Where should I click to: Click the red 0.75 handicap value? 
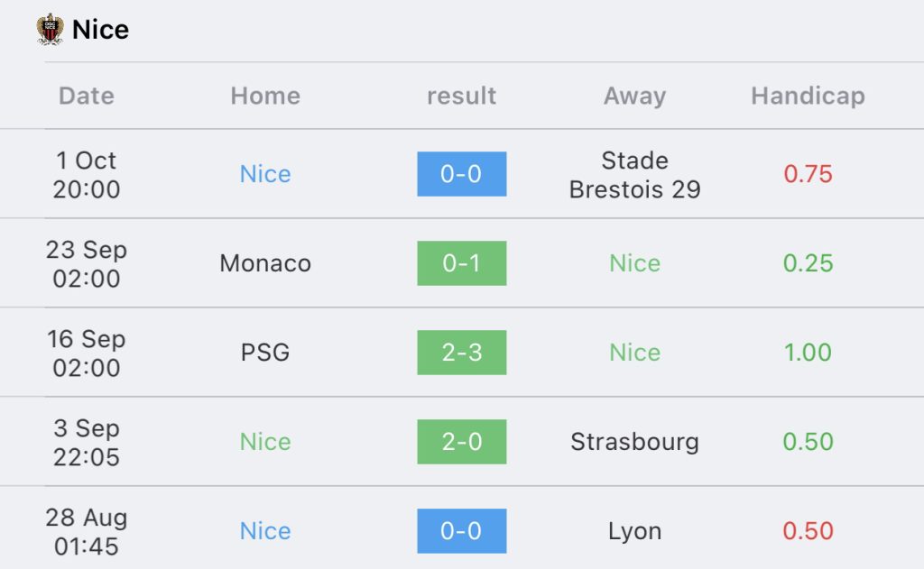pyautogui.click(x=808, y=174)
